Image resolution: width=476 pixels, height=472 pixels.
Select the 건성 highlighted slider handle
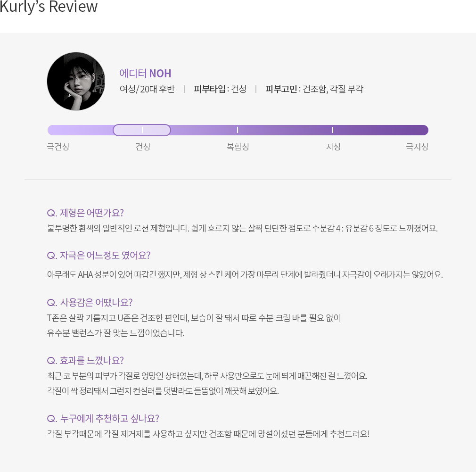pos(142,130)
